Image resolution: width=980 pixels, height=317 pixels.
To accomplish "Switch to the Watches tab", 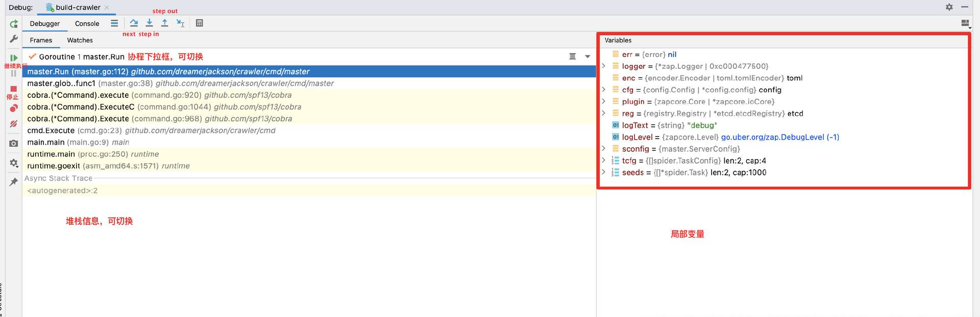I will click(x=80, y=40).
